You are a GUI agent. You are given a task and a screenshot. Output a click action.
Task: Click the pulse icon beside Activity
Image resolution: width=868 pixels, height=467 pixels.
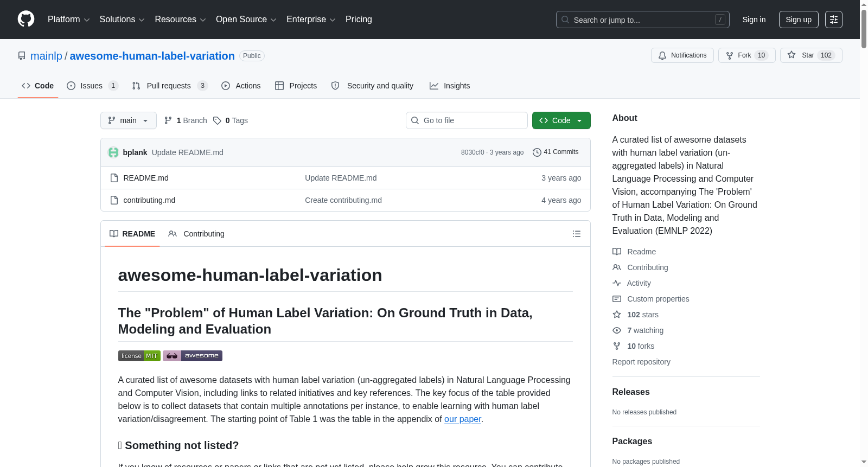click(617, 283)
